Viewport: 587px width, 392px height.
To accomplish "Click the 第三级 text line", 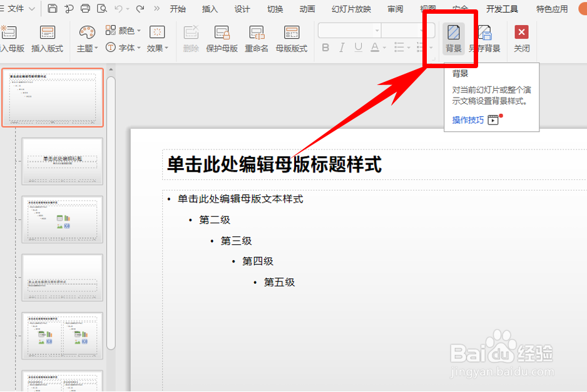I will [236, 241].
